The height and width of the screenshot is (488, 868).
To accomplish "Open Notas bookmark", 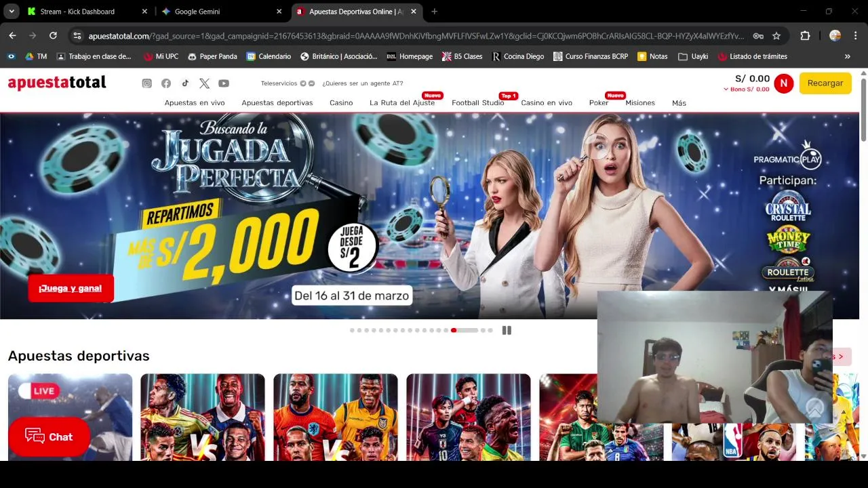I will [652, 56].
